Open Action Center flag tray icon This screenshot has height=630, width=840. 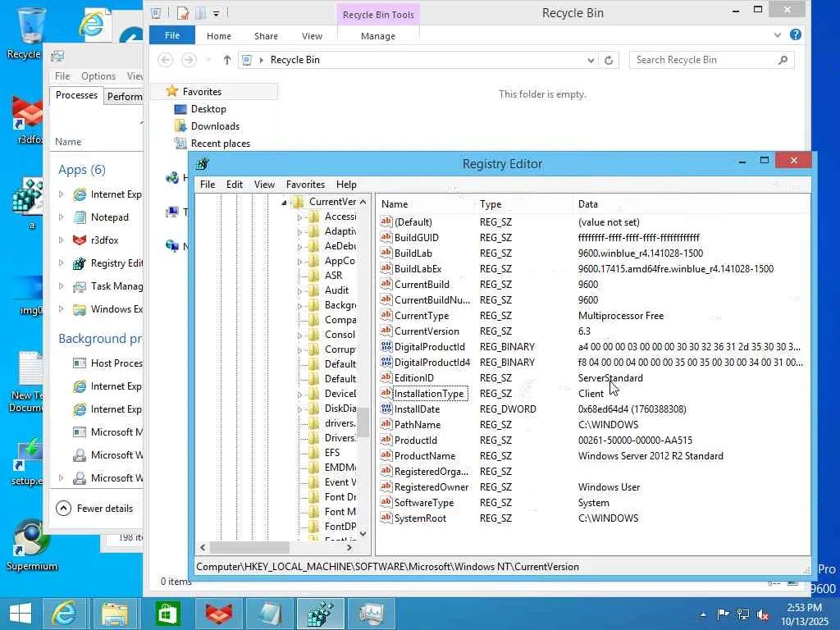723,614
